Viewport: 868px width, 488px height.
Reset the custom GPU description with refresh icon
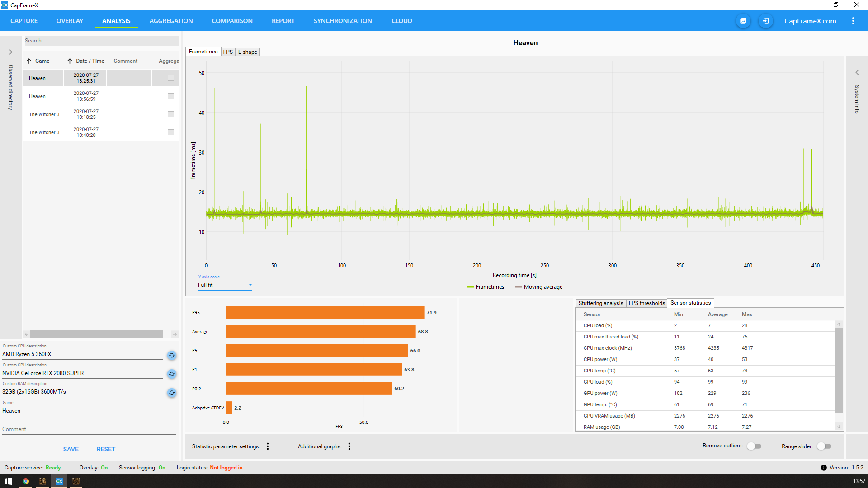(171, 374)
